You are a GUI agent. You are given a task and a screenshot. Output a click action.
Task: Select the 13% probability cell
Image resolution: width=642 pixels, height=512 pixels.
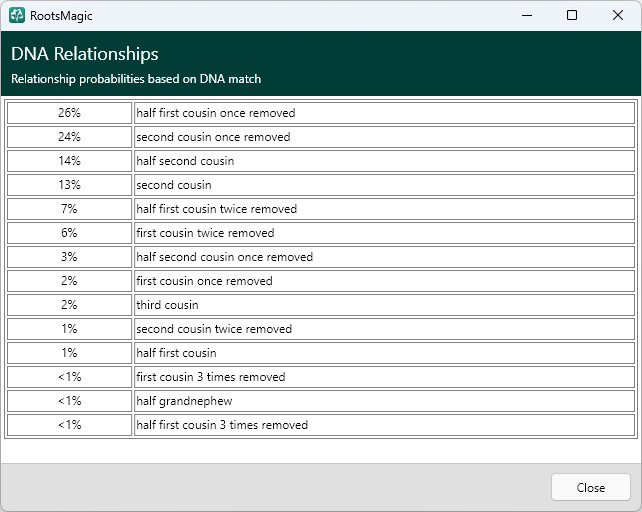tap(69, 185)
